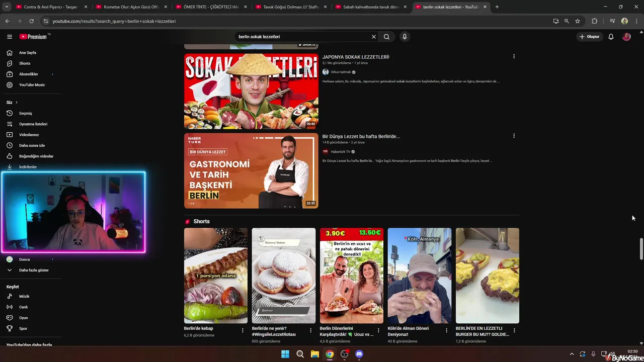Open Bir Dünya Lezzet bu hafta Berlin'de title
This screenshot has height=362, width=644.
coord(361,136)
